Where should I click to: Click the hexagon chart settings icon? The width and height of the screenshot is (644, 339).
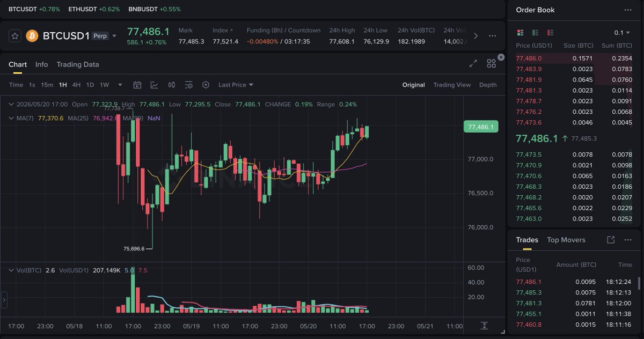click(206, 85)
